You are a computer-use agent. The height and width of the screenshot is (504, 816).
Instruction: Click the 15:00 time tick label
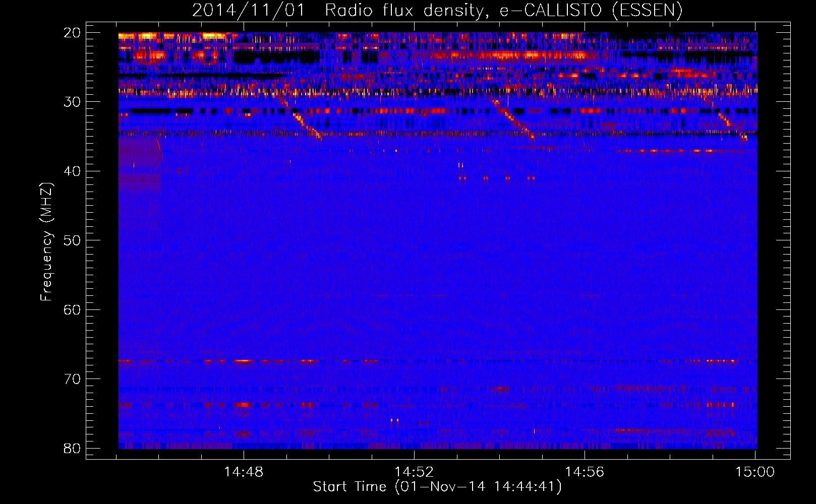click(x=755, y=472)
